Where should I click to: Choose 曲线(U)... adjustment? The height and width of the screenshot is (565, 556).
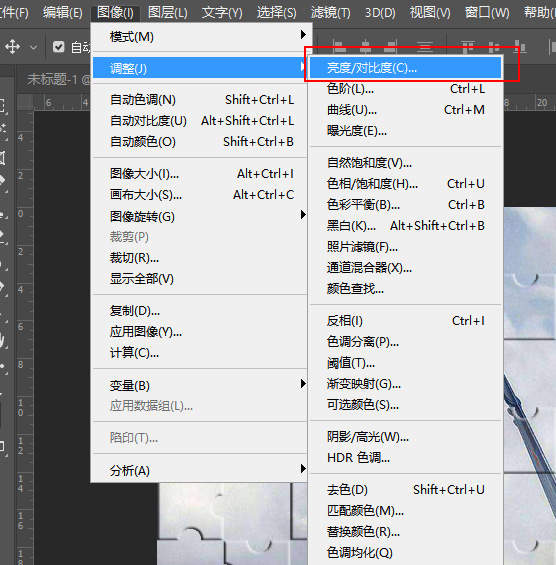tap(406, 110)
